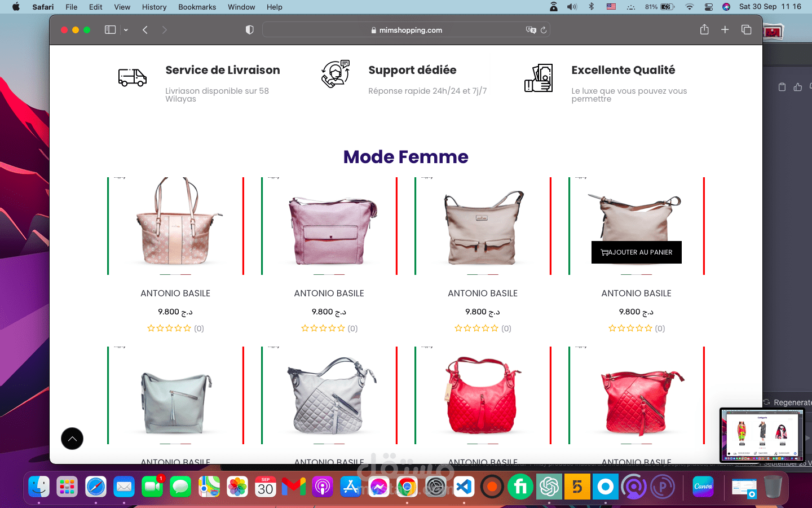Click the Excellente Qualité money icon
Screen dimensions: 812x508
pos(539,78)
